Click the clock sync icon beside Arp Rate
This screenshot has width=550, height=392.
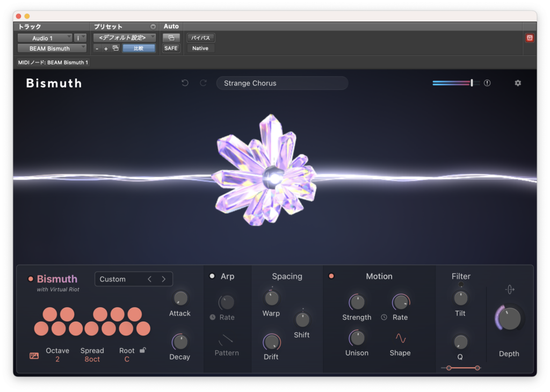pos(213,317)
